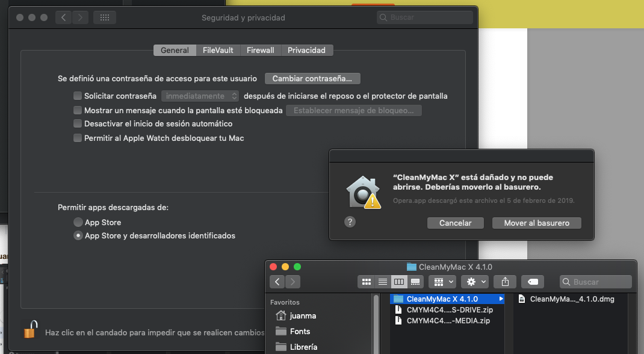The width and height of the screenshot is (644, 354).
Task: Open Finder group-by options dropdown
Action: point(442,282)
